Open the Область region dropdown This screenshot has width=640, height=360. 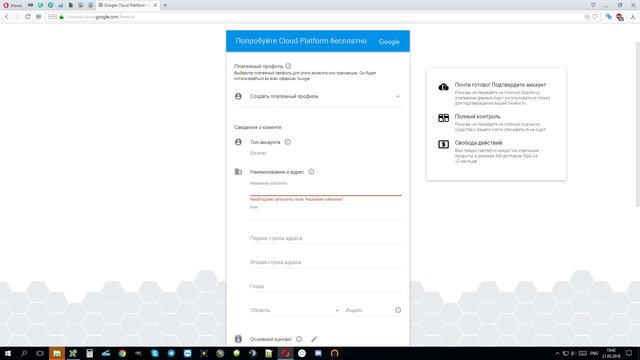coord(295,310)
